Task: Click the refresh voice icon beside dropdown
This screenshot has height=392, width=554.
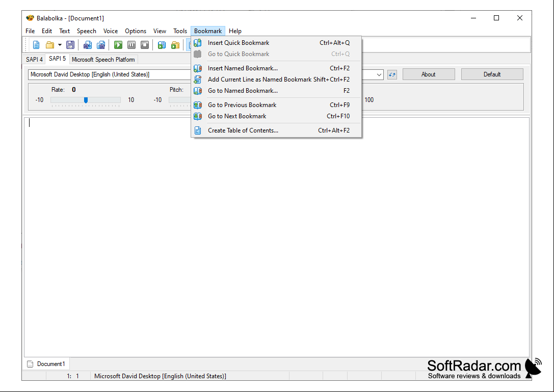Action: tap(392, 74)
